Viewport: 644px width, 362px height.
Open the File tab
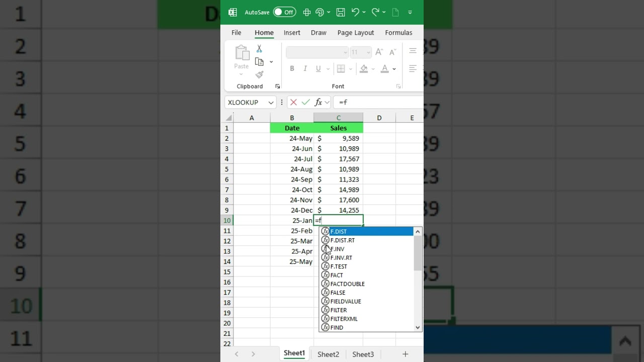click(236, 33)
